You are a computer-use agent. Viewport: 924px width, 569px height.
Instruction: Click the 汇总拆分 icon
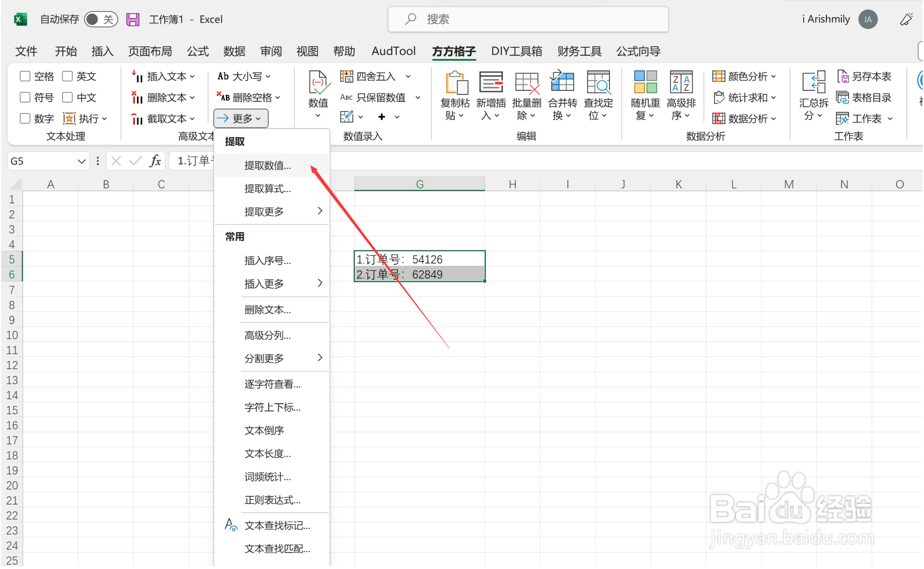click(814, 82)
